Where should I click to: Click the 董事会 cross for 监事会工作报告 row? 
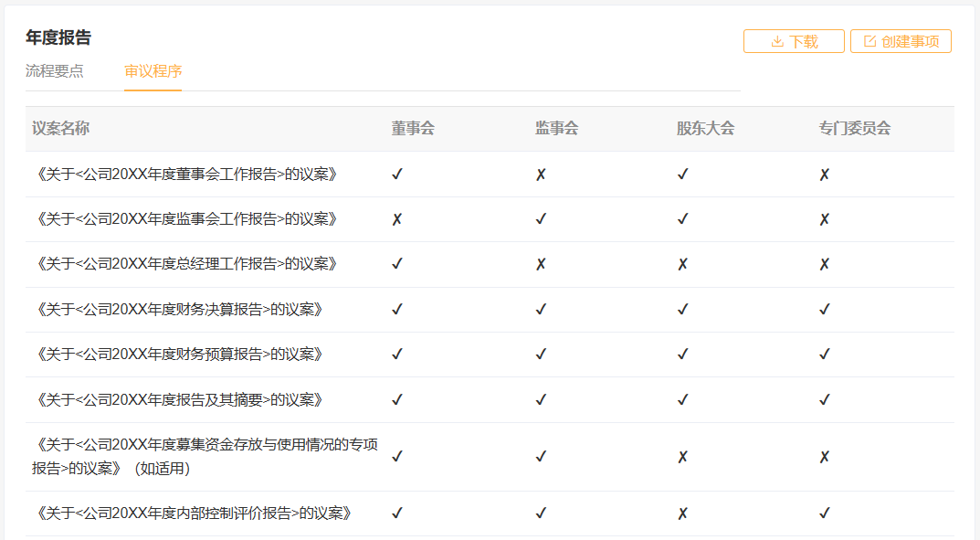pos(397,219)
